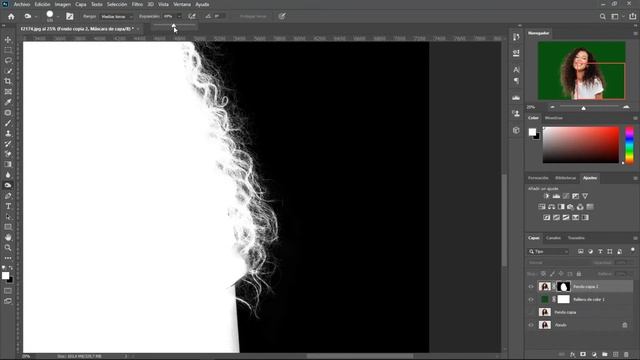Open the brush preset picker arrow
640x360 pixels.
click(x=58, y=17)
